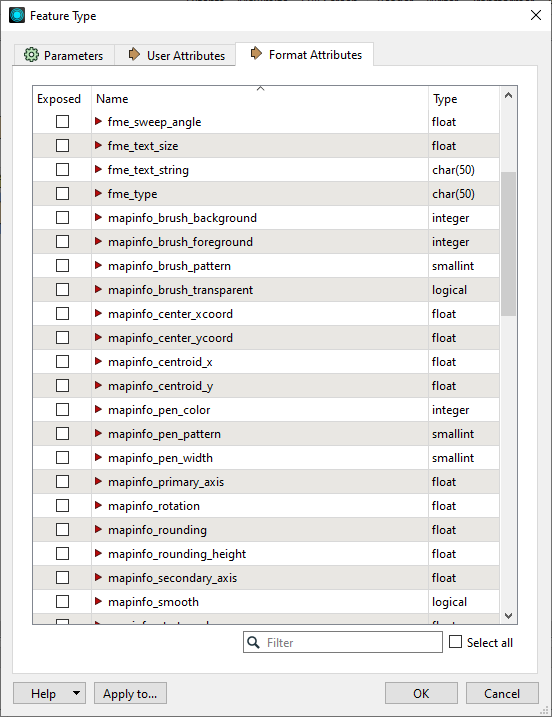Click the OK button
This screenshot has width=552, height=717.
click(421, 693)
